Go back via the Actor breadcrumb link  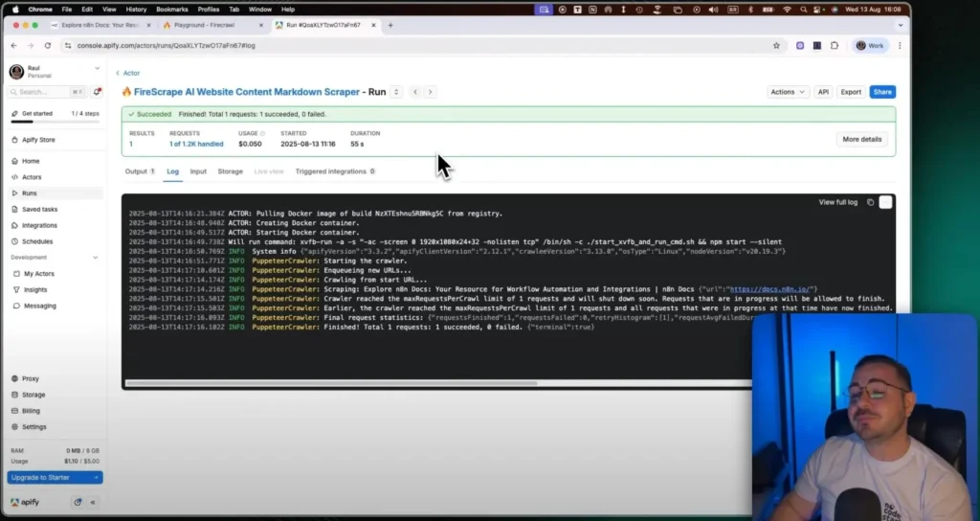(x=128, y=73)
